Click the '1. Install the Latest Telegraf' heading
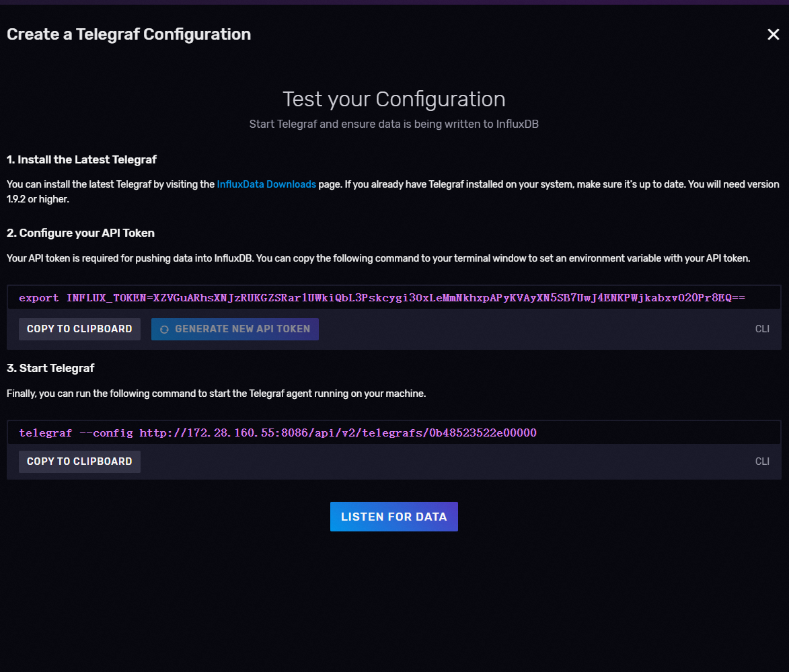The image size is (789, 672). coord(81,159)
